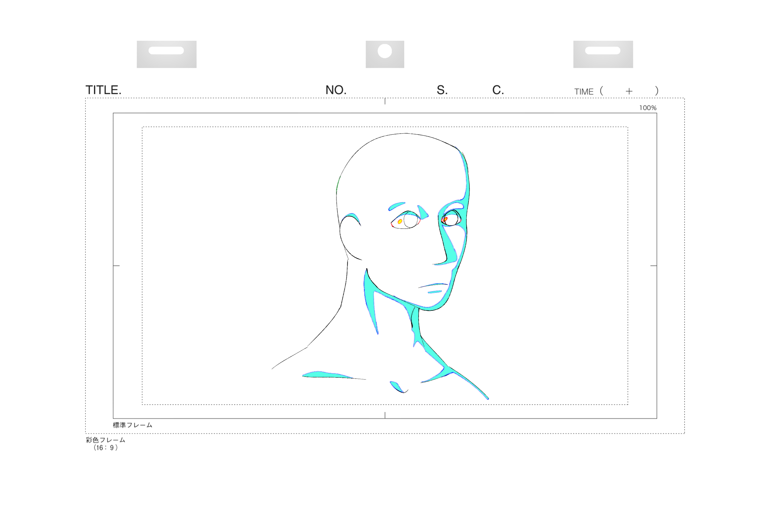Click the red-yellow highlight in right eye
The height and width of the screenshot is (532, 770).
coord(445,219)
